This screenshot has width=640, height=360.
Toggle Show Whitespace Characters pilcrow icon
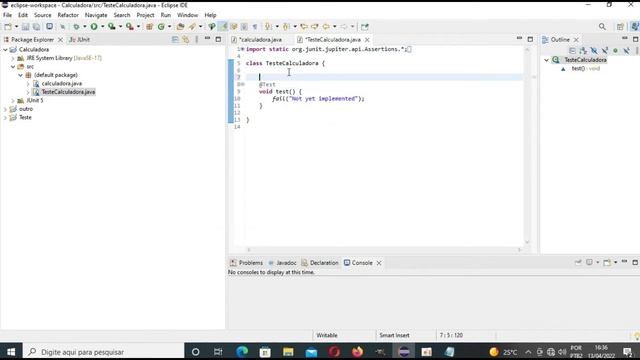tap(255, 27)
